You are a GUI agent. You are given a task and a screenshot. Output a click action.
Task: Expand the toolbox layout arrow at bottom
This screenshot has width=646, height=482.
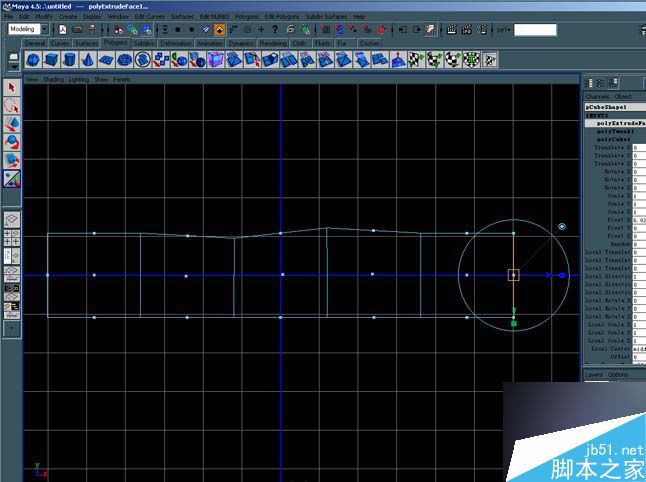pyautogui.click(x=12, y=328)
